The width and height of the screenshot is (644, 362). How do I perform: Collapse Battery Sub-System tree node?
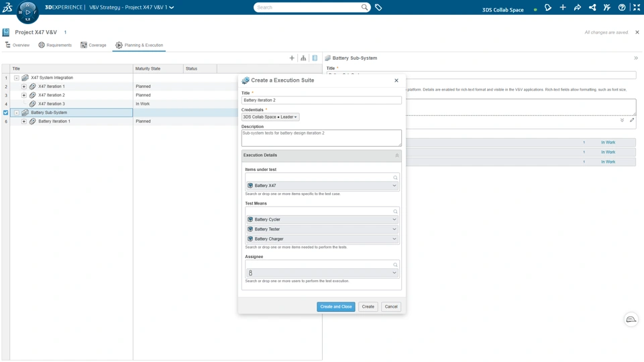(x=16, y=113)
